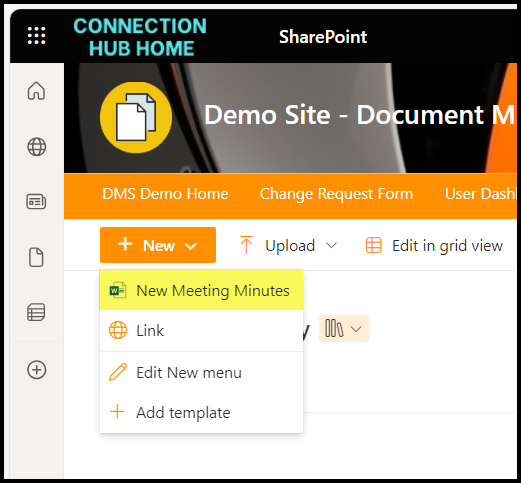Go to Home icon in left rail
The width and height of the screenshot is (521, 483).
36,91
